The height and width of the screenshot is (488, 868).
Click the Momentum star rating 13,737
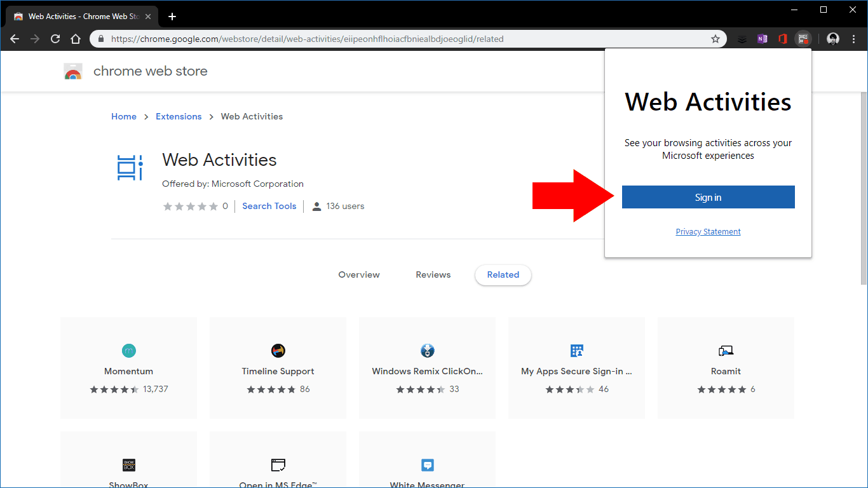click(x=129, y=389)
